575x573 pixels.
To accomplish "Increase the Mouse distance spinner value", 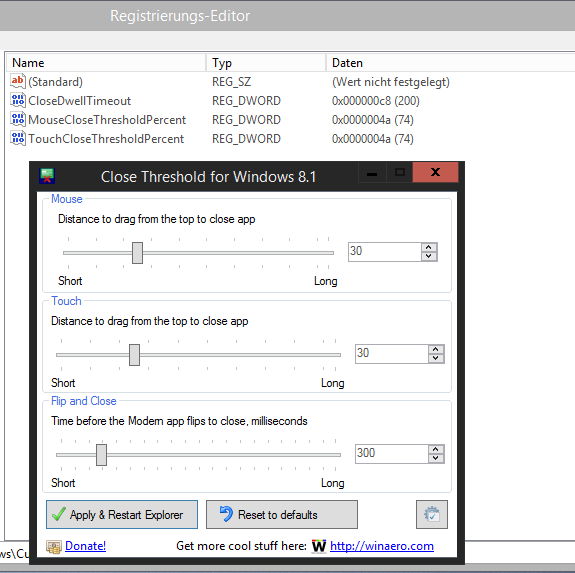I will (x=429, y=247).
